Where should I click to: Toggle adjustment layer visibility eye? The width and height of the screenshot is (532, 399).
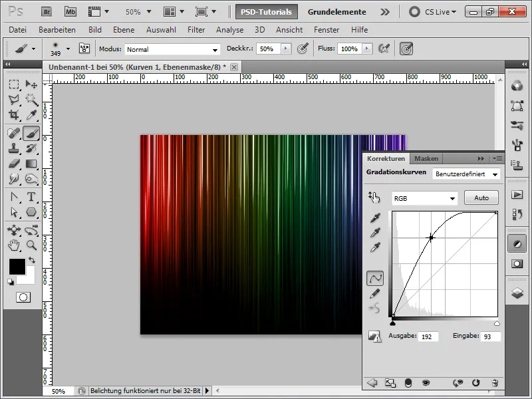tap(426, 383)
